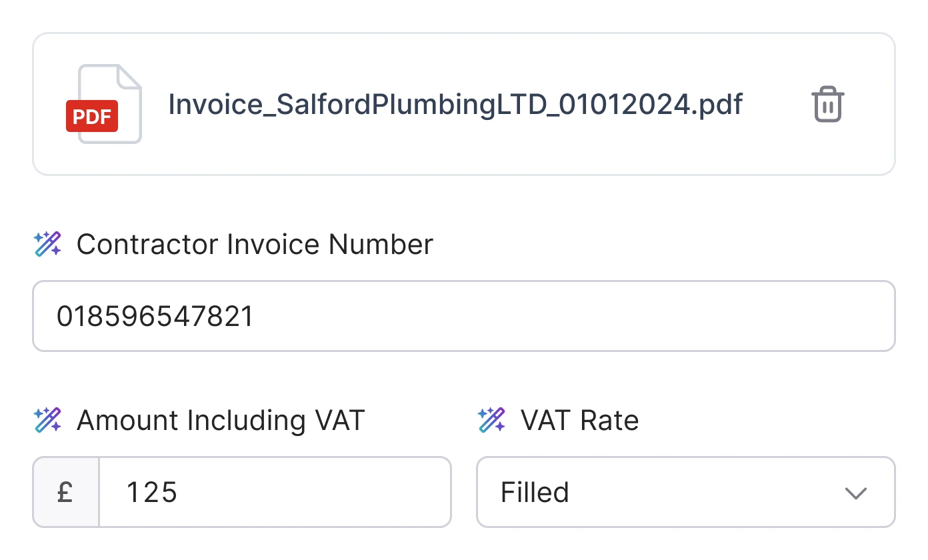Click the VAT Rate label text

579,421
